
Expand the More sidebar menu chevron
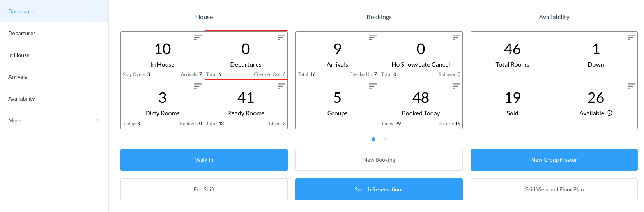98,120
